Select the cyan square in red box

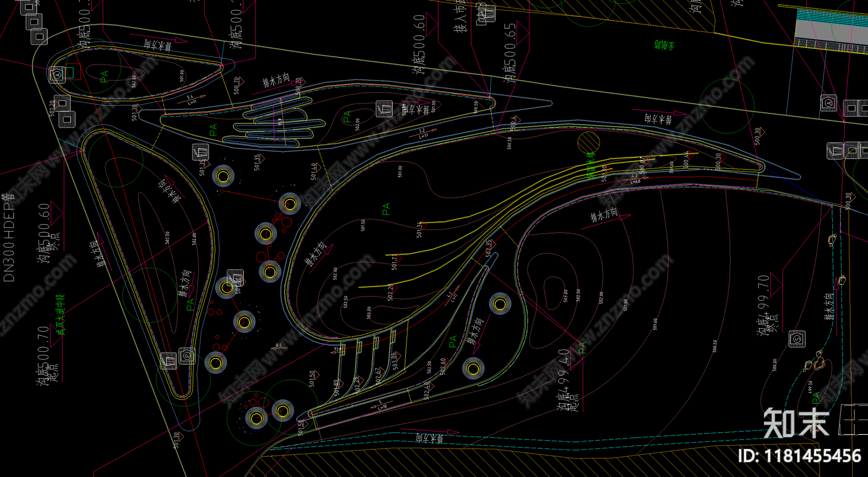[x=69, y=72]
